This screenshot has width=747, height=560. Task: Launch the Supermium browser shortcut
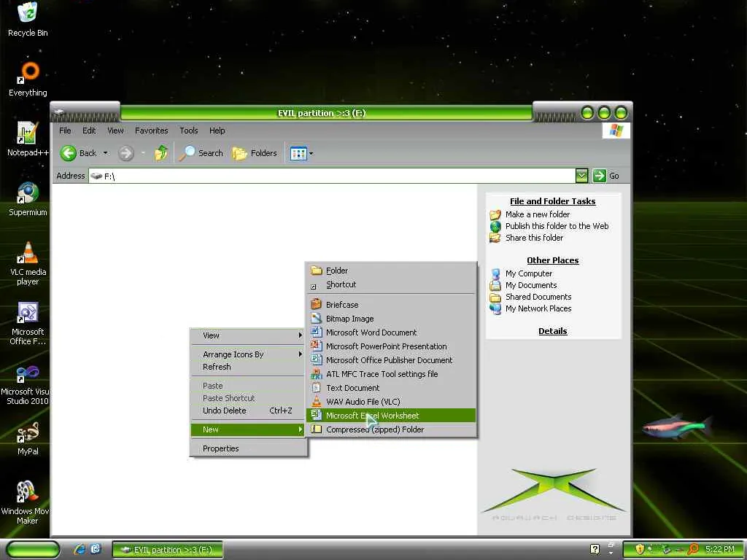28,199
